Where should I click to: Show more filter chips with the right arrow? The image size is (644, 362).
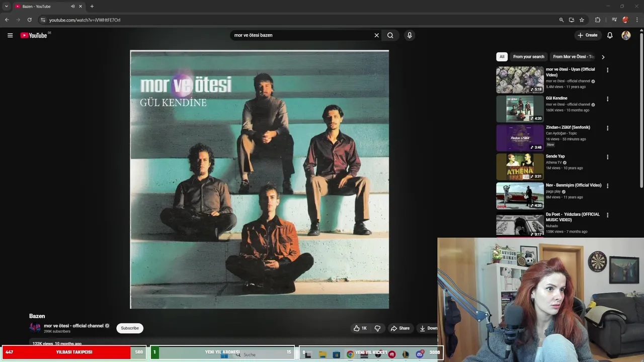tap(603, 57)
